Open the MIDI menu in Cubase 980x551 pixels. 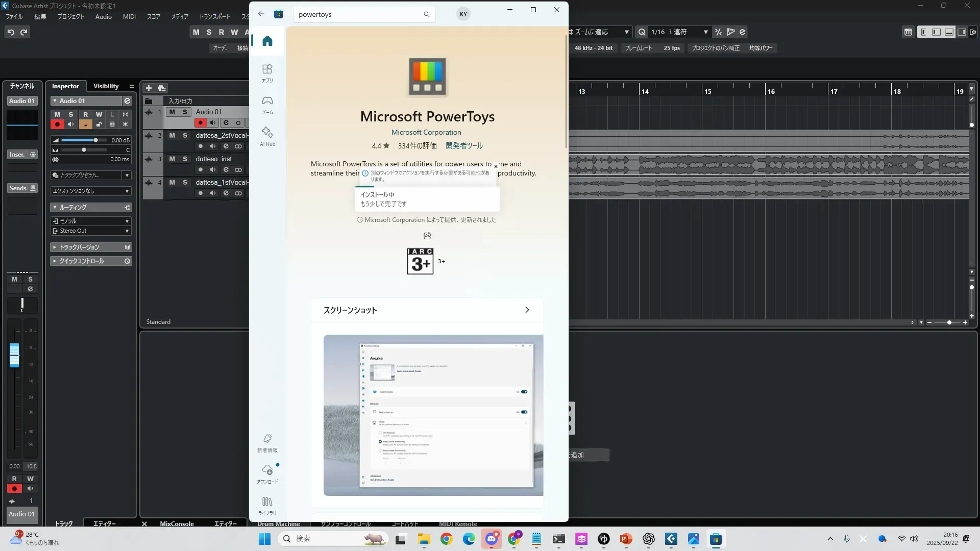click(x=129, y=16)
